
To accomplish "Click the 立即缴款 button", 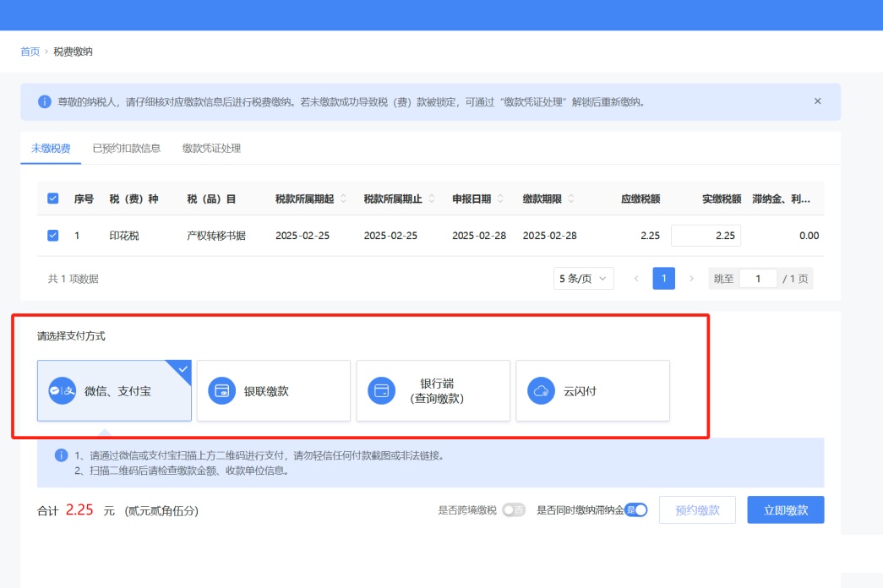I will (x=786, y=510).
